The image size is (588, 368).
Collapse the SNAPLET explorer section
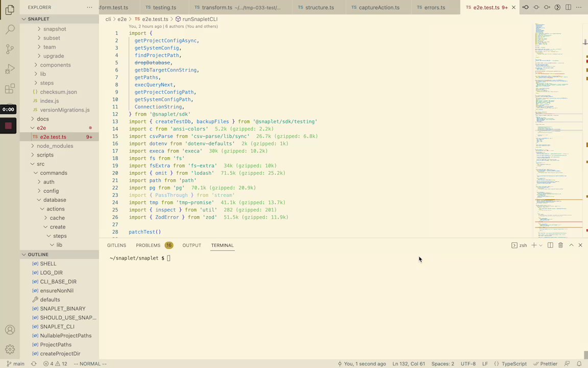click(59, 19)
